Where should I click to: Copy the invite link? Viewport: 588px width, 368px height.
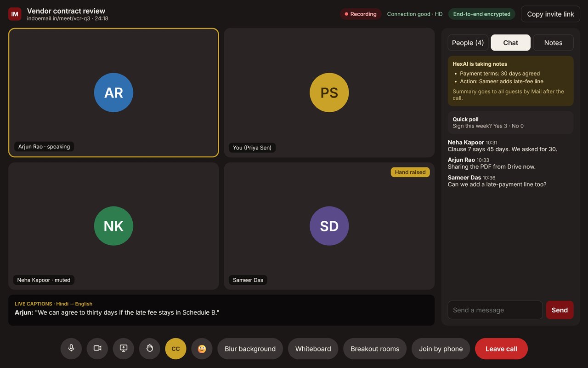(x=551, y=14)
